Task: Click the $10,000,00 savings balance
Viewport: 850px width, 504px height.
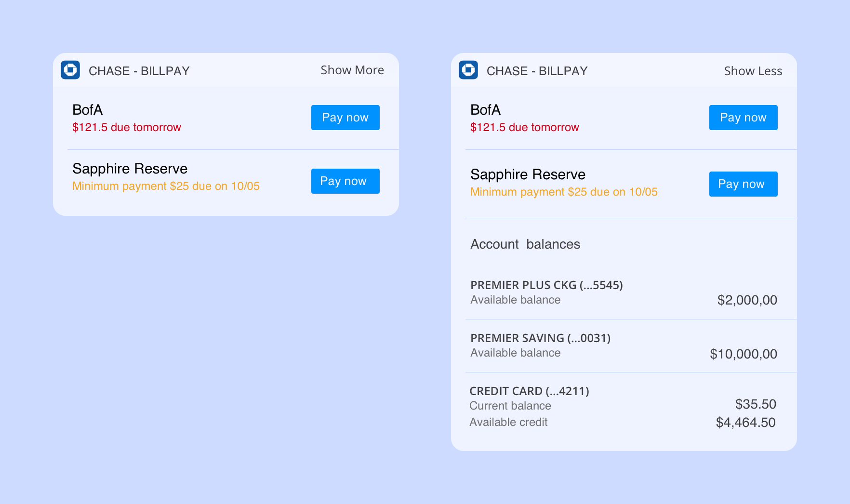Action: (743, 354)
